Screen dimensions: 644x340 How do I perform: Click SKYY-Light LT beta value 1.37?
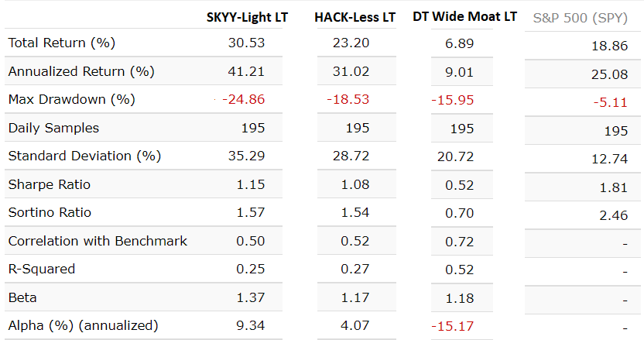pyautogui.click(x=251, y=297)
